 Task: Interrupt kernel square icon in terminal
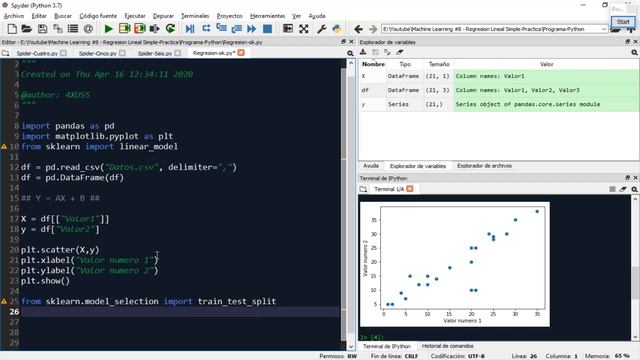tap(612, 189)
